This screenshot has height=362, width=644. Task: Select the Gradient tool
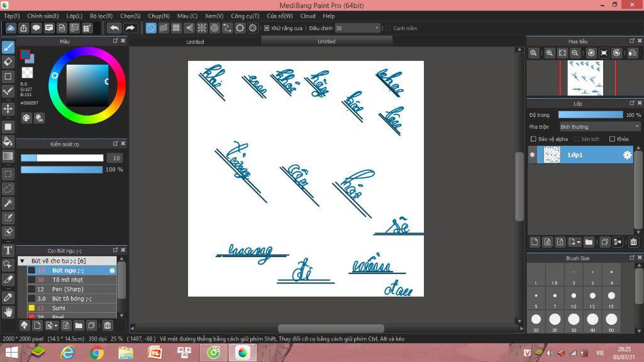tap(8, 156)
